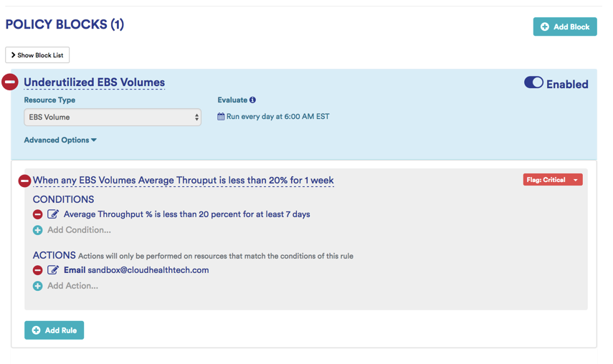This screenshot has height=364, width=613.
Task: Remove the Underutilized EBS Volumes policy block
Action: click(10, 82)
